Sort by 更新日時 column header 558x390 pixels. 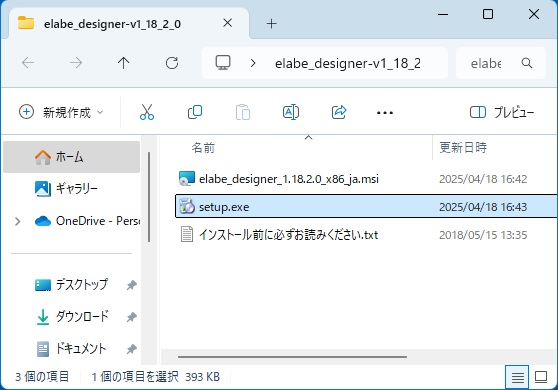click(x=463, y=147)
